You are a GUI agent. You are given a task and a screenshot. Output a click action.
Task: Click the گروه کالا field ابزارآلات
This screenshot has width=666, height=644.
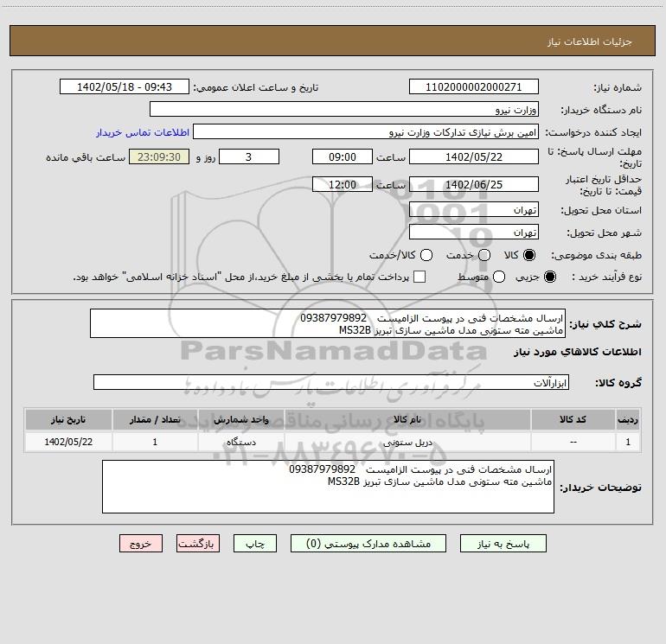tap(331, 382)
